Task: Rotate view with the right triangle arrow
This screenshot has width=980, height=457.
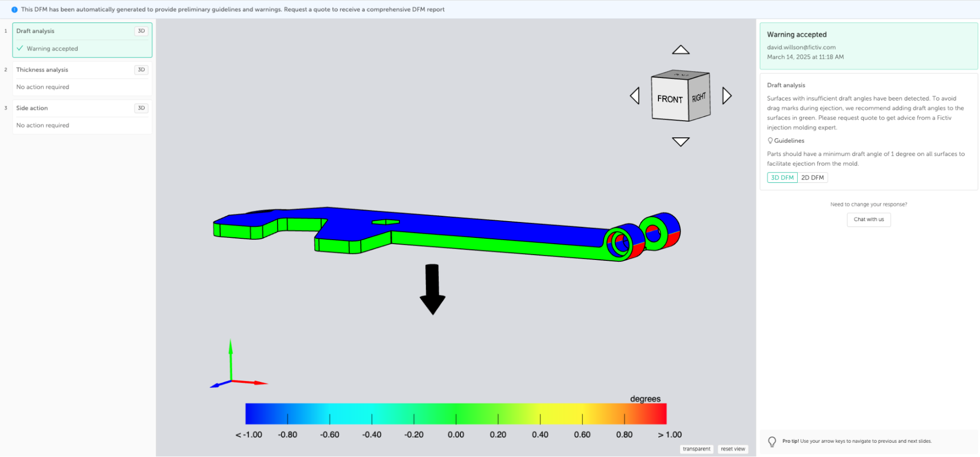Action: [727, 96]
